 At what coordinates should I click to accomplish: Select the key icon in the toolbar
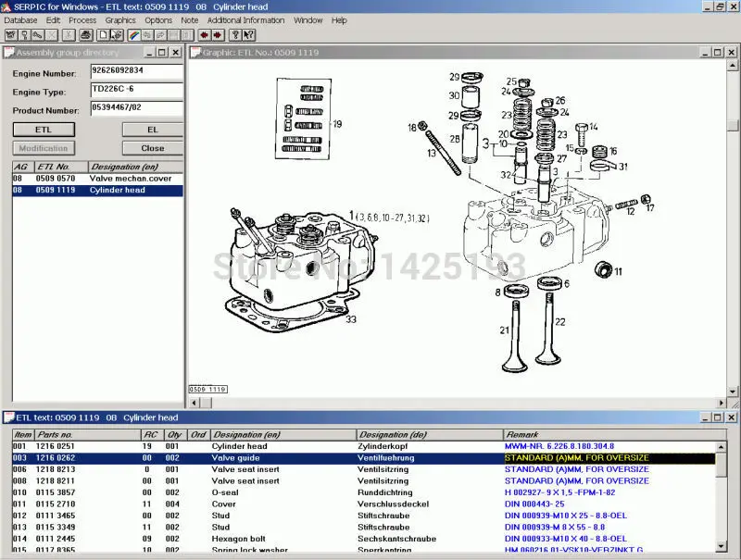(x=24, y=35)
